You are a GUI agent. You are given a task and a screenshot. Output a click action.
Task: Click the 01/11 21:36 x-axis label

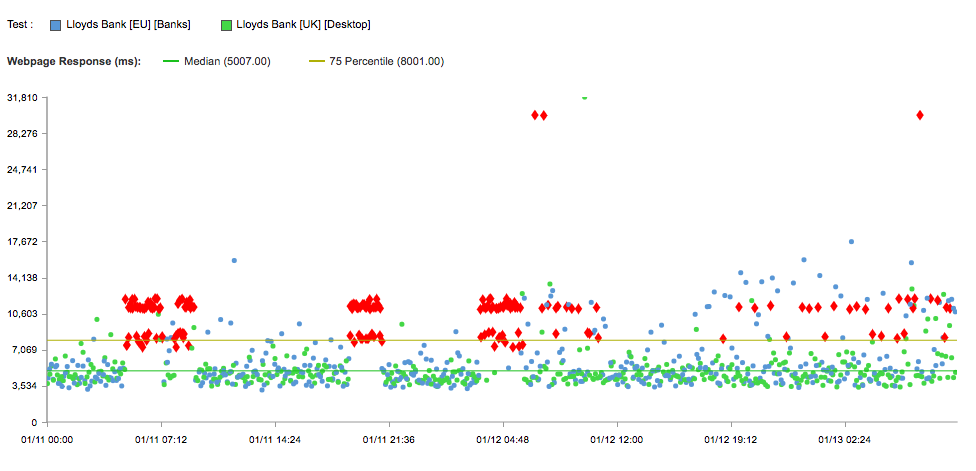[x=389, y=439]
